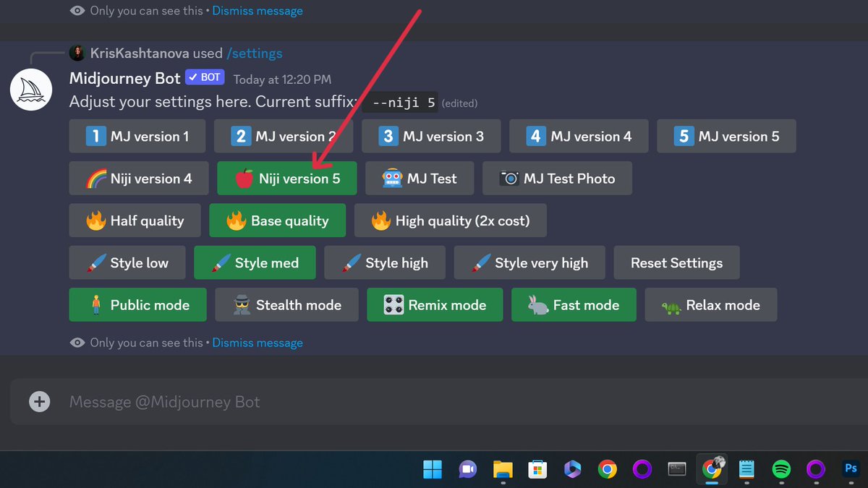This screenshot has height=488, width=868.
Task: Click KrisKashtanova's small avatar
Action: (x=77, y=53)
